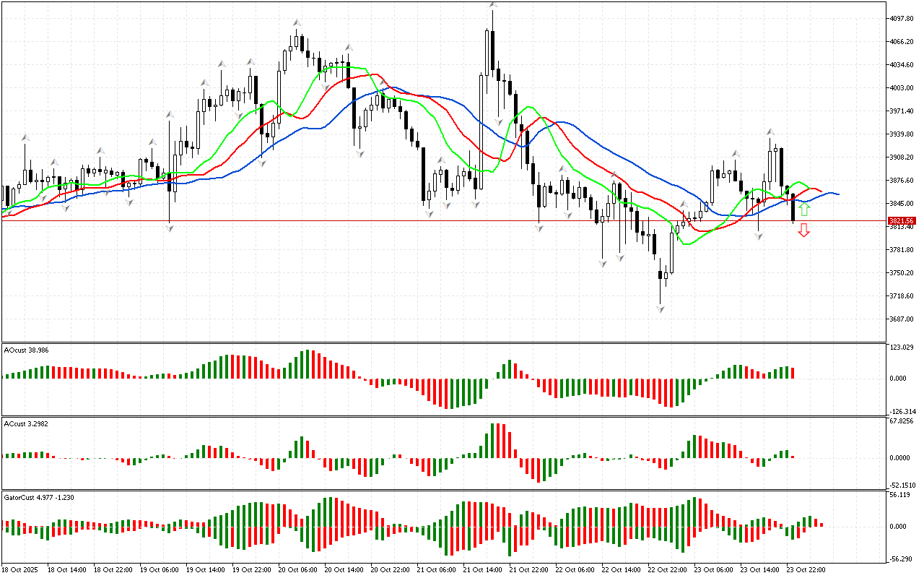Click the 67.8256 scale value in ACcust panel
Image resolution: width=924 pixels, height=578 pixels.
(x=902, y=421)
